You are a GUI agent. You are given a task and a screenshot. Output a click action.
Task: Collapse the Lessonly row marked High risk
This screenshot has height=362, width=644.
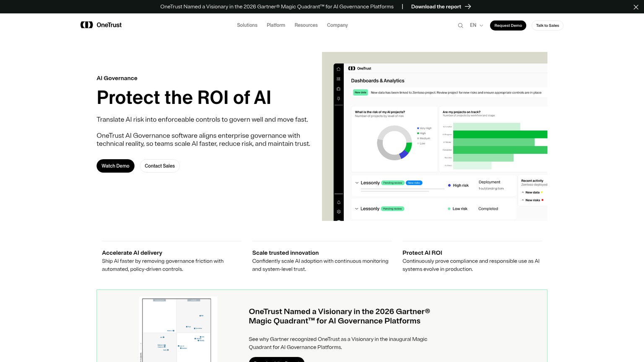357,183
